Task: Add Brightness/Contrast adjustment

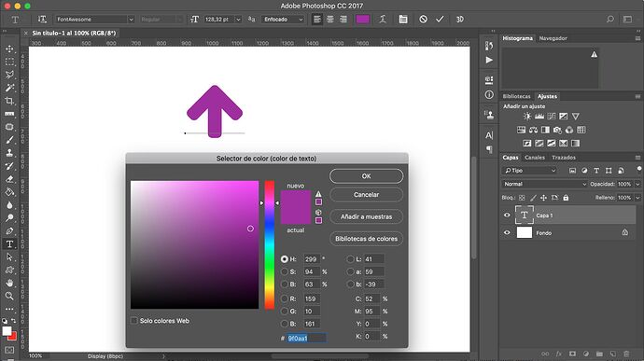Action: [527, 117]
